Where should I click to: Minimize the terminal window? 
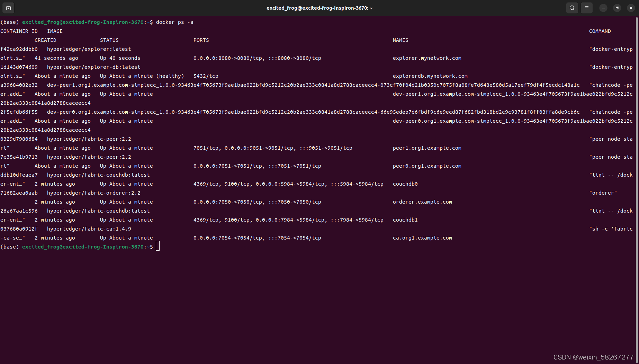pyautogui.click(x=603, y=8)
